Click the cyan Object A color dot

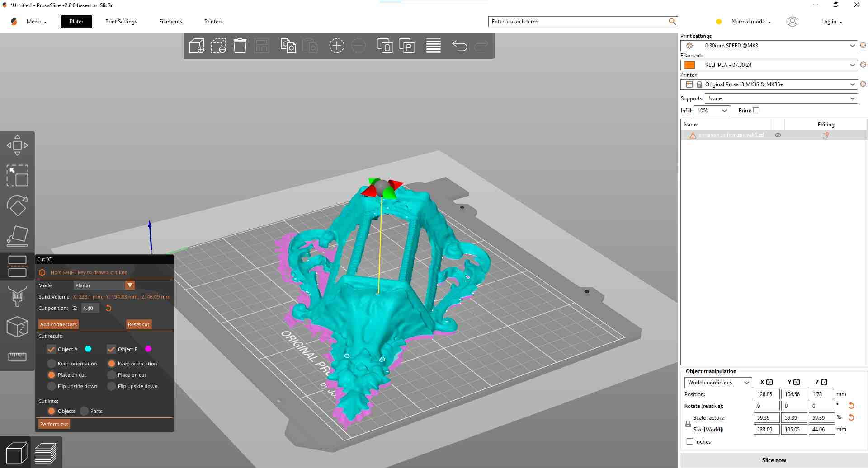(x=88, y=349)
